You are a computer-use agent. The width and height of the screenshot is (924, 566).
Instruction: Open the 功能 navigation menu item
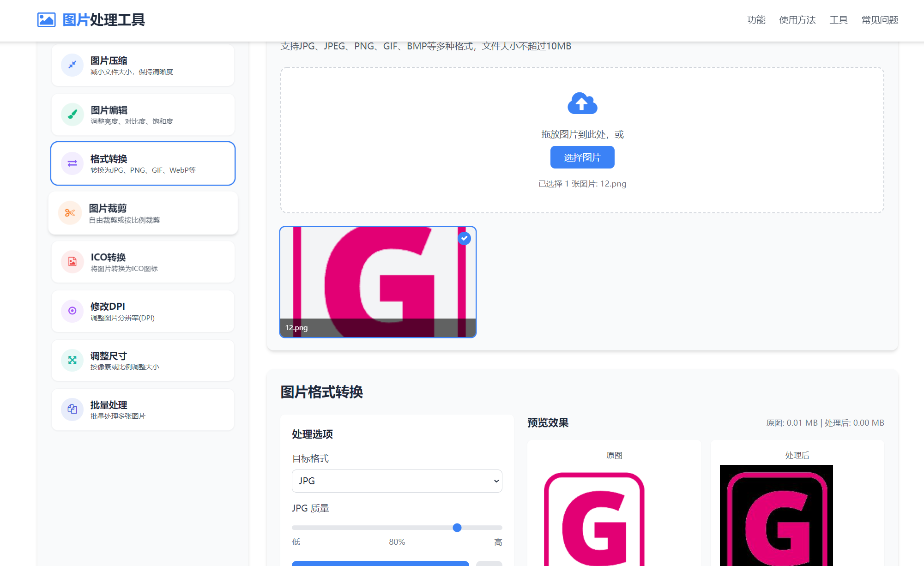point(756,20)
